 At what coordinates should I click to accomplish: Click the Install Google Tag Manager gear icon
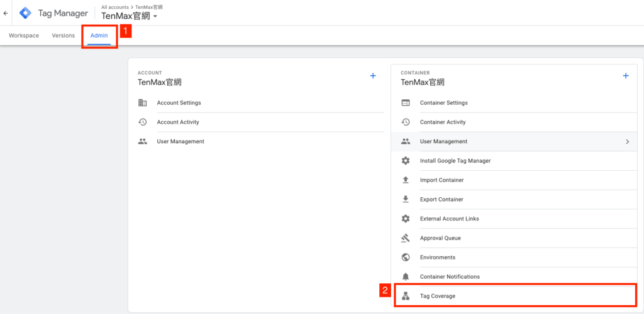[406, 161]
